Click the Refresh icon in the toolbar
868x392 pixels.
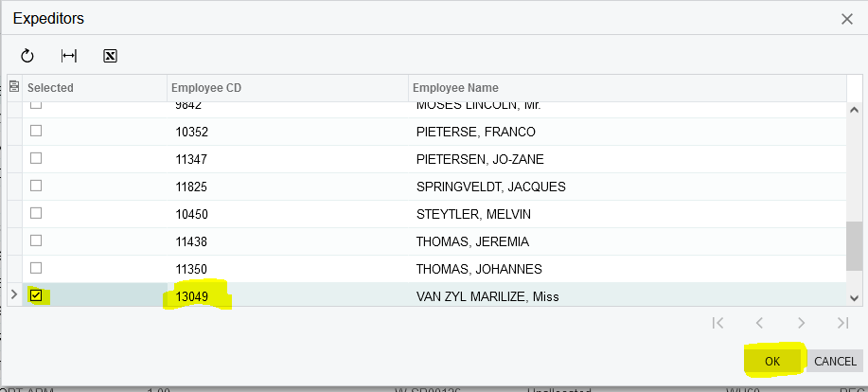point(27,56)
